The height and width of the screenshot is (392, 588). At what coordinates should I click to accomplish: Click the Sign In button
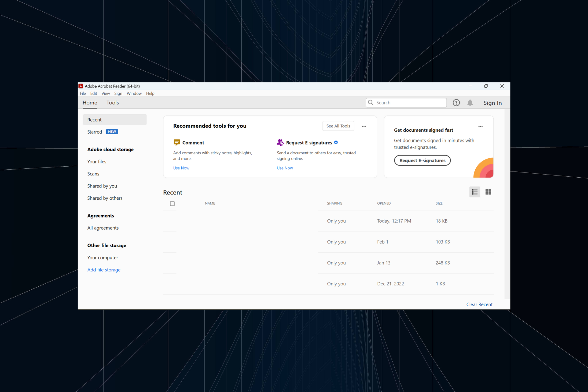coord(492,103)
